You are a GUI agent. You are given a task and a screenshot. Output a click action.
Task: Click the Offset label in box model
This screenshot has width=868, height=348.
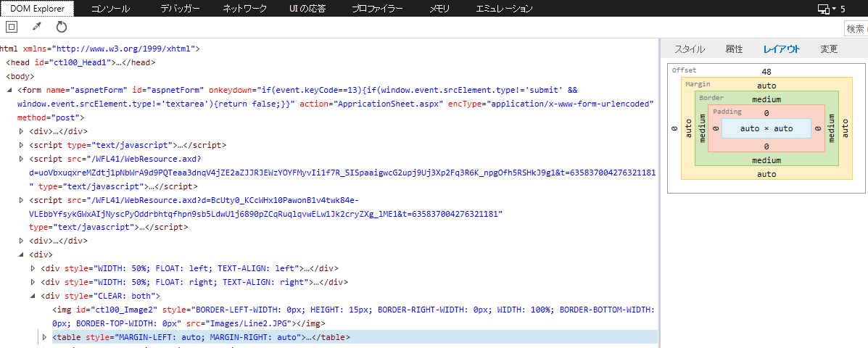click(684, 70)
